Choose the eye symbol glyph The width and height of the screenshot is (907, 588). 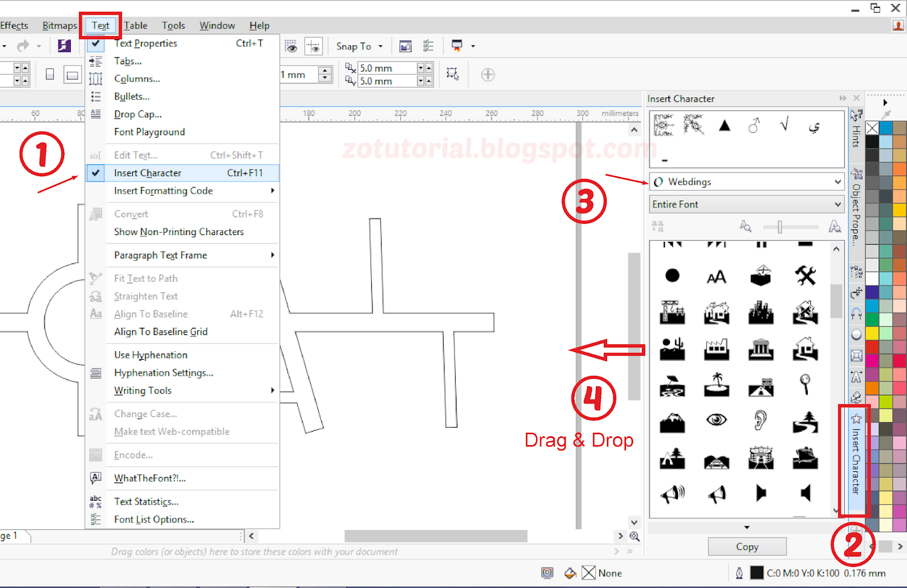(717, 420)
